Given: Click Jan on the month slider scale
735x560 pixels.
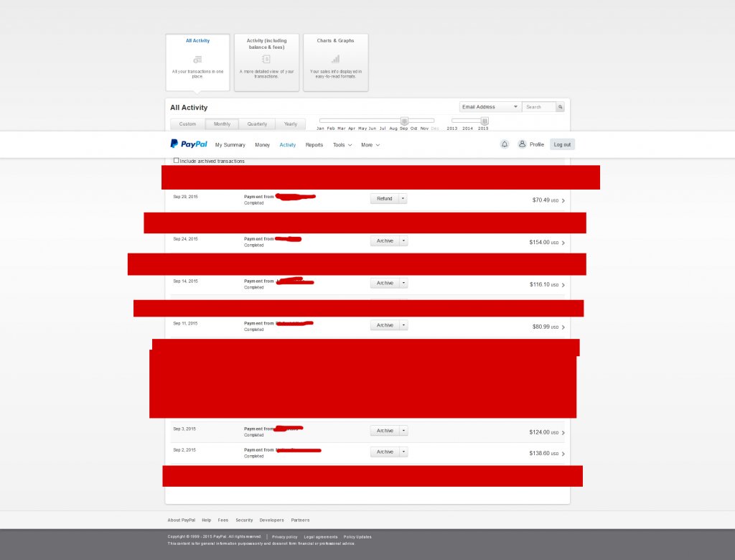Looking at the screenshot, I should [x=320, y=128].
